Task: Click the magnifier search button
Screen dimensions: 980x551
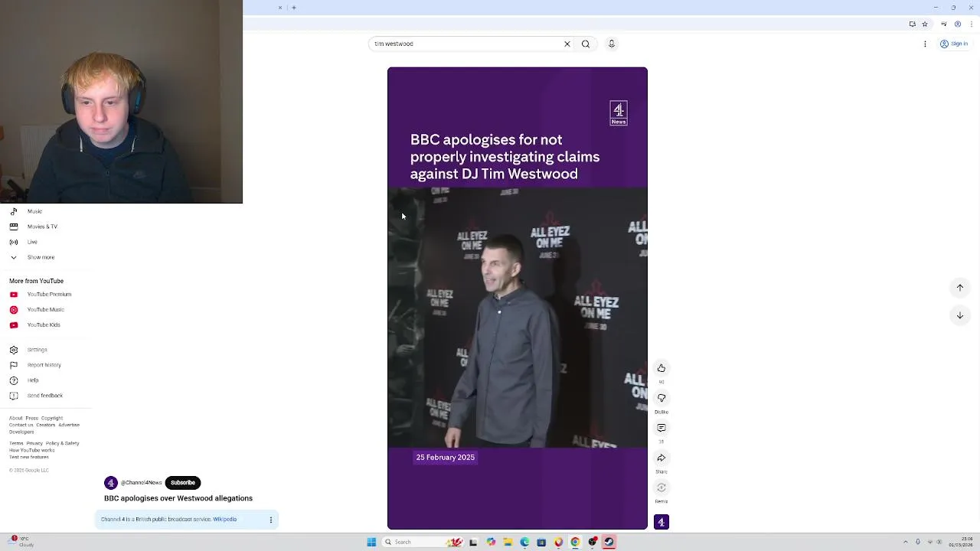Action: (586, 44)
